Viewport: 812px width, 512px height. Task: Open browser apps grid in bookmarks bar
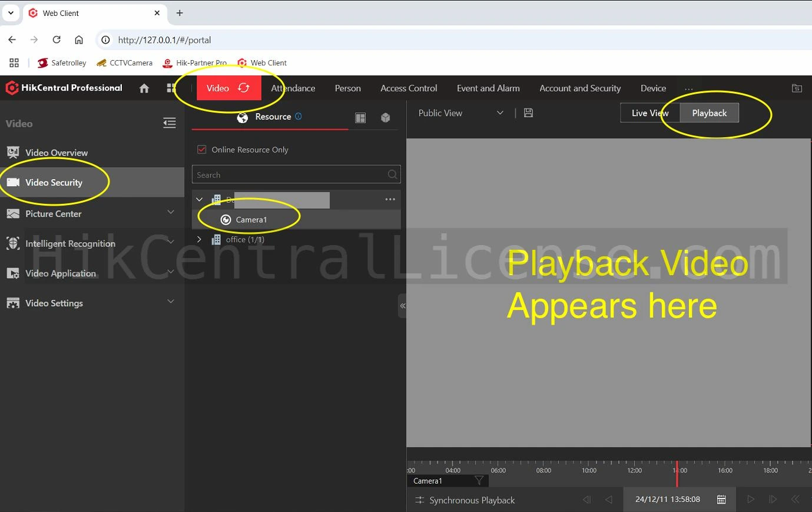(14, 63)
